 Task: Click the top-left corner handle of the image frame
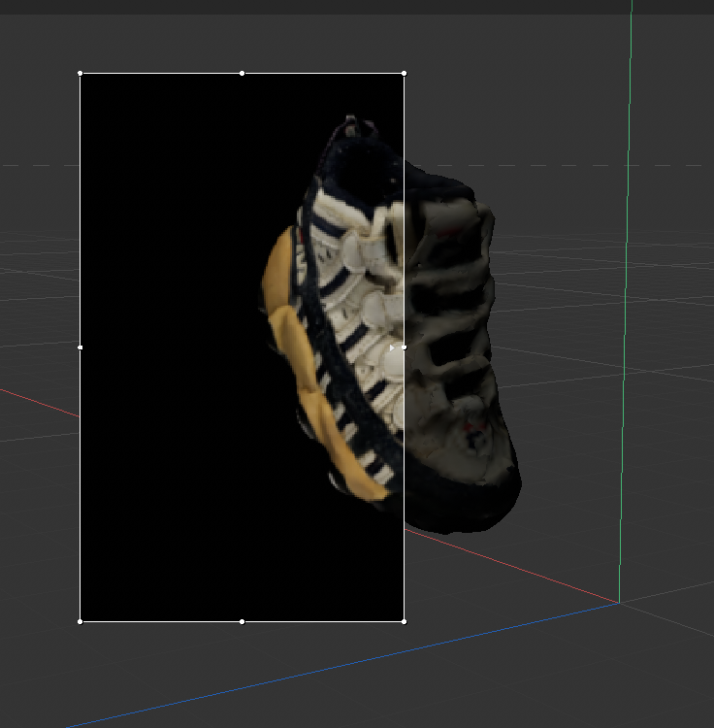pos(81,74)
